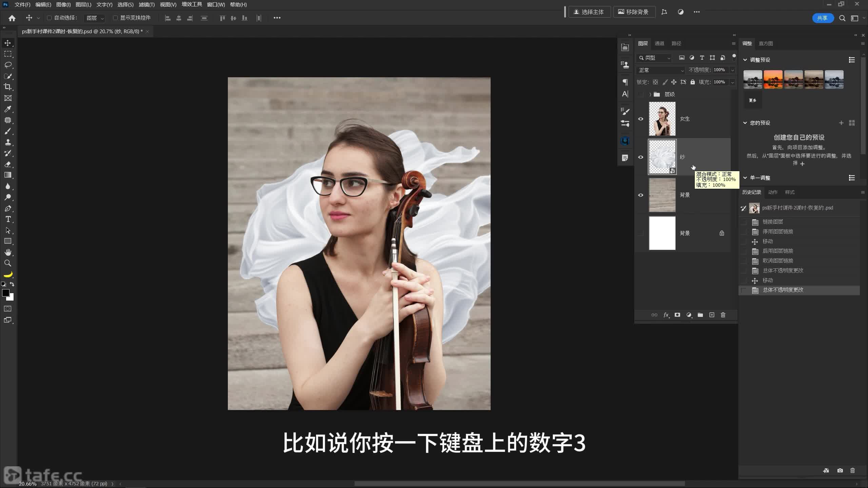Select the Eraser tool
Viewport: 868px width, 488px height.
pos(8,164)
